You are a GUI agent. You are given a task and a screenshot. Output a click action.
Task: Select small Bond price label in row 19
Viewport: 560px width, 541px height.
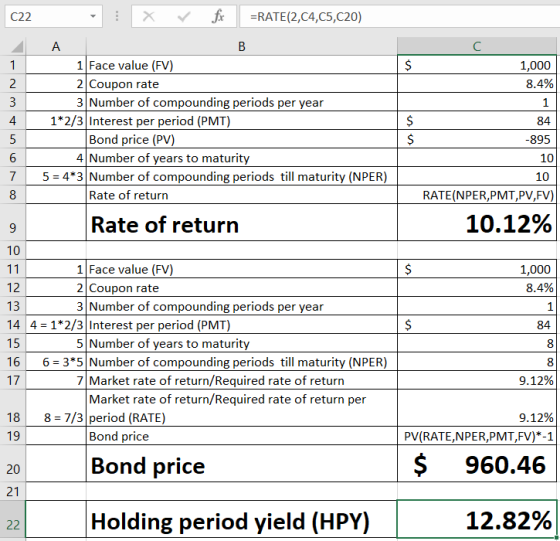[x=241, y=436]
